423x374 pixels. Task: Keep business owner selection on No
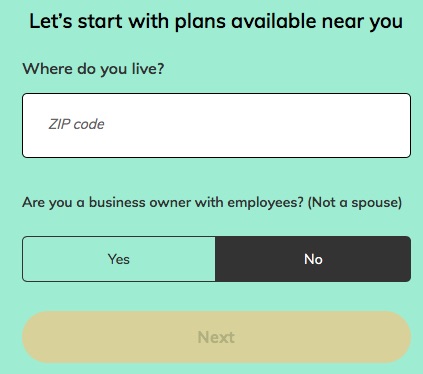[x=313, y=259]
